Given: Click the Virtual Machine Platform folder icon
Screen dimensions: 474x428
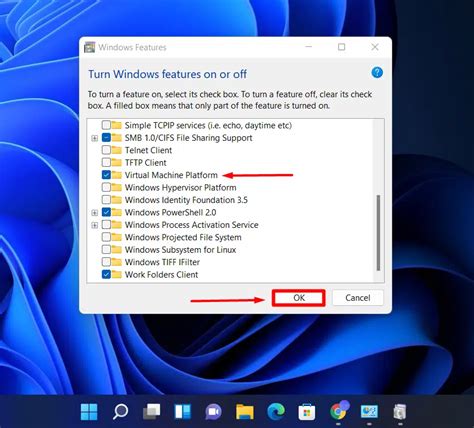Looking at the screenshot, I should click(116, 175).
